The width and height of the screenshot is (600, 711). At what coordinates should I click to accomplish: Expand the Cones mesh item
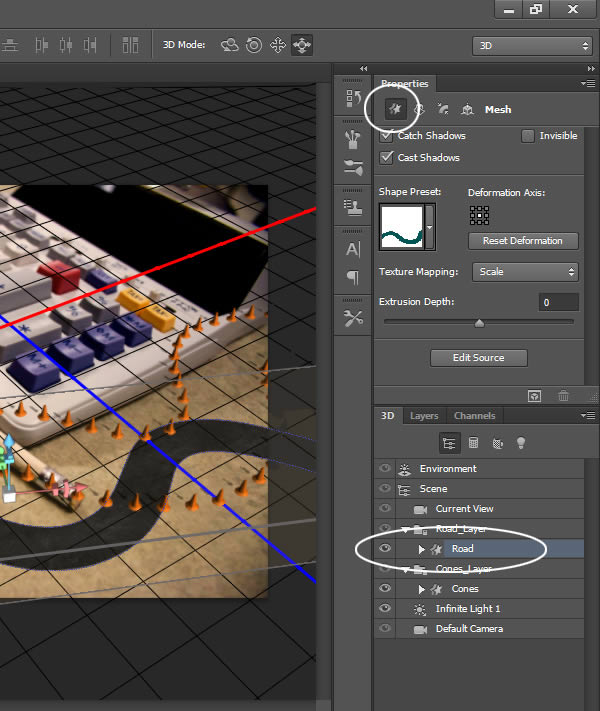[421, 589]
